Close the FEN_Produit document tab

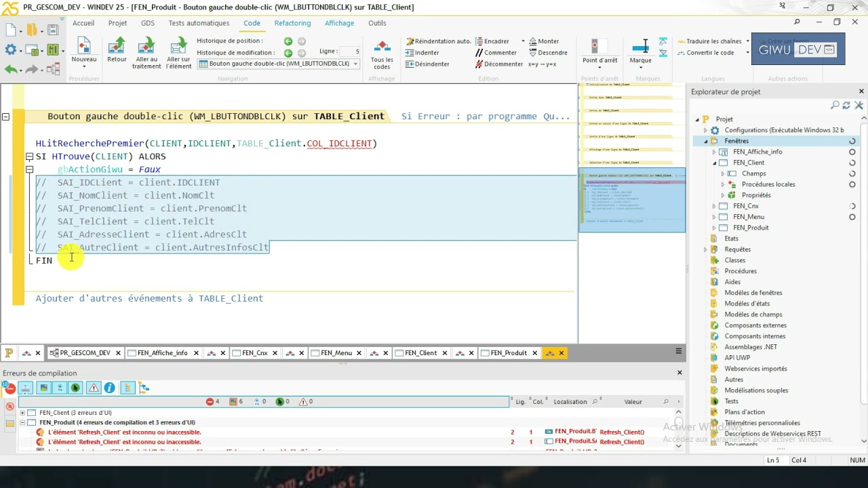coord(535,353)
